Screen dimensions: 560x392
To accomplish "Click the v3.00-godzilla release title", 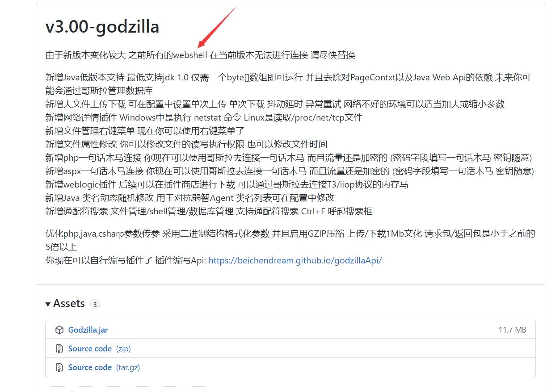I will coord(102,27).
